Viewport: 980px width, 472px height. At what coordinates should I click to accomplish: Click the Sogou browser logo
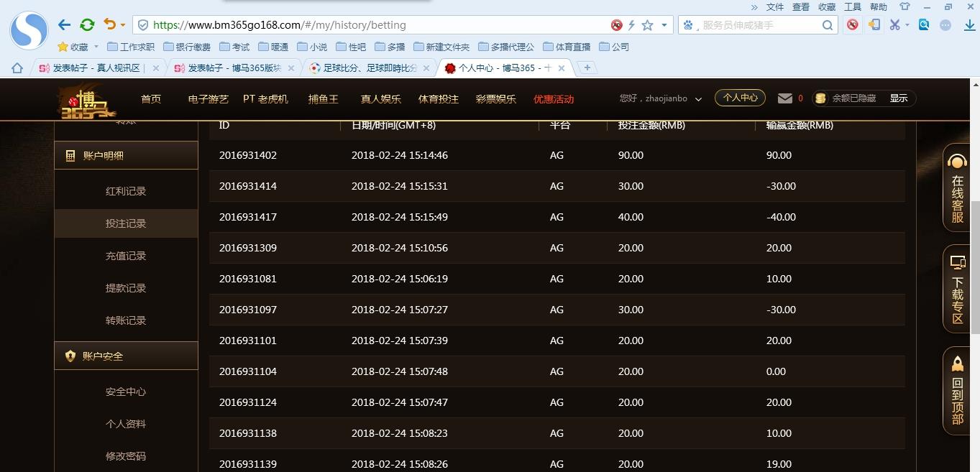pos(29,30)
